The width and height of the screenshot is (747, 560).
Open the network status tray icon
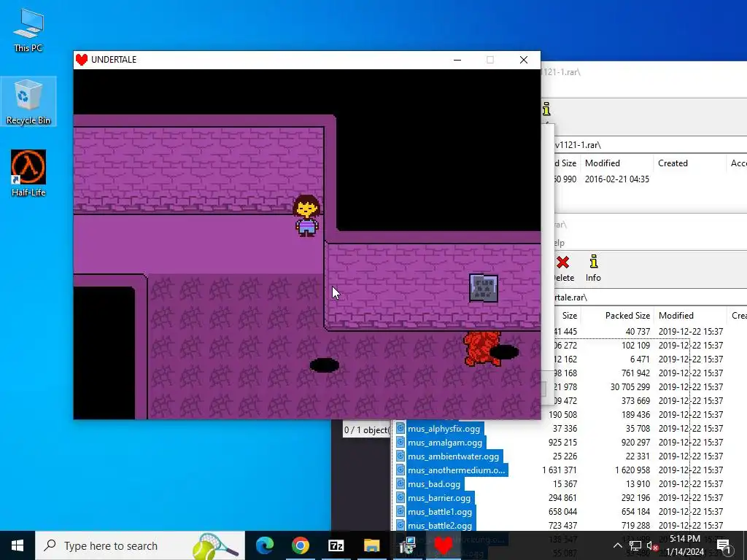click(x=635, y=545)
